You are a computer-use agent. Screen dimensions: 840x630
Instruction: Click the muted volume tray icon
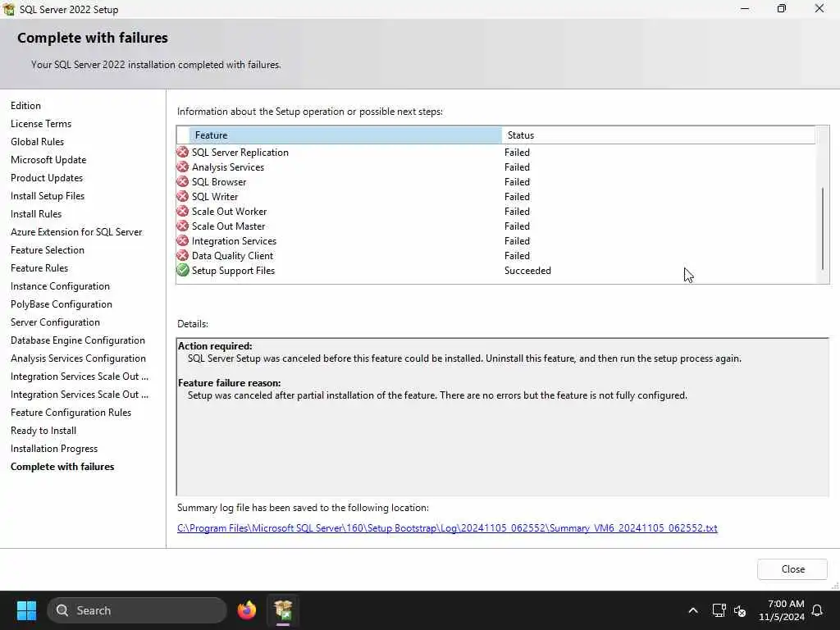tap(741, 610)
